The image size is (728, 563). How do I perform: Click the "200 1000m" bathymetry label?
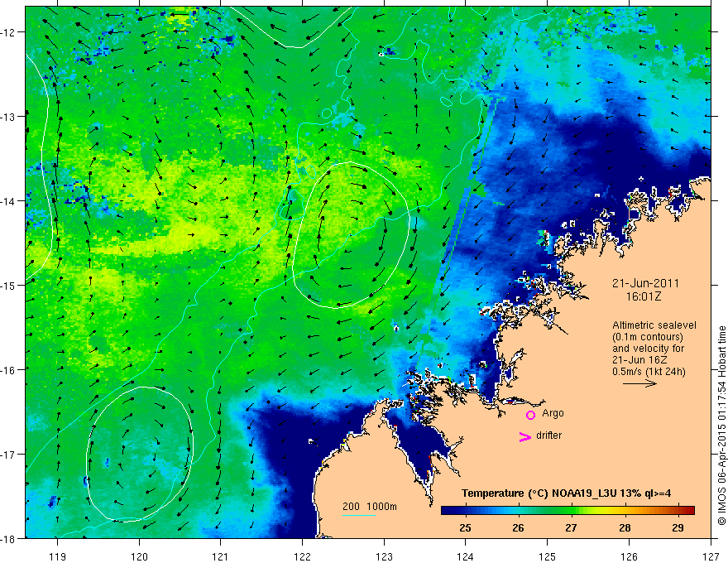[370, 507]
